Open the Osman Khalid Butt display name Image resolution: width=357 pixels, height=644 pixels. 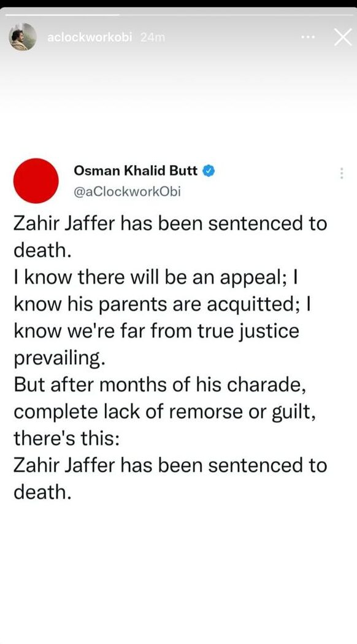pyautogui.click(x=136, y=171)
